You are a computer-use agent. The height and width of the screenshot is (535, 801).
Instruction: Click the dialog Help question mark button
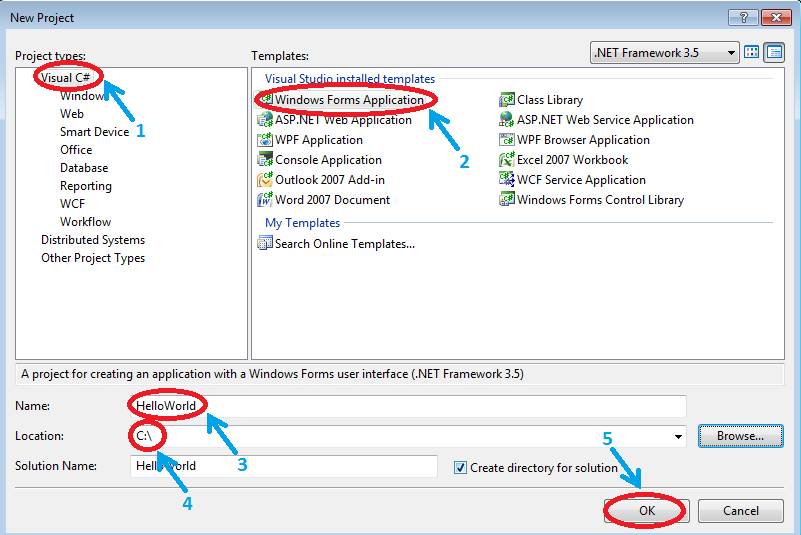point(743,18)
